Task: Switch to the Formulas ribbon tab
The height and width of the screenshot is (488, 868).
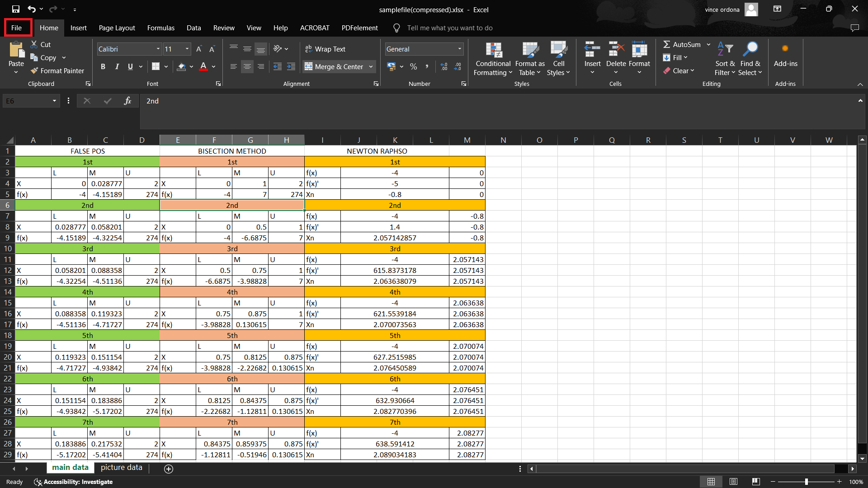Action: 160,28
